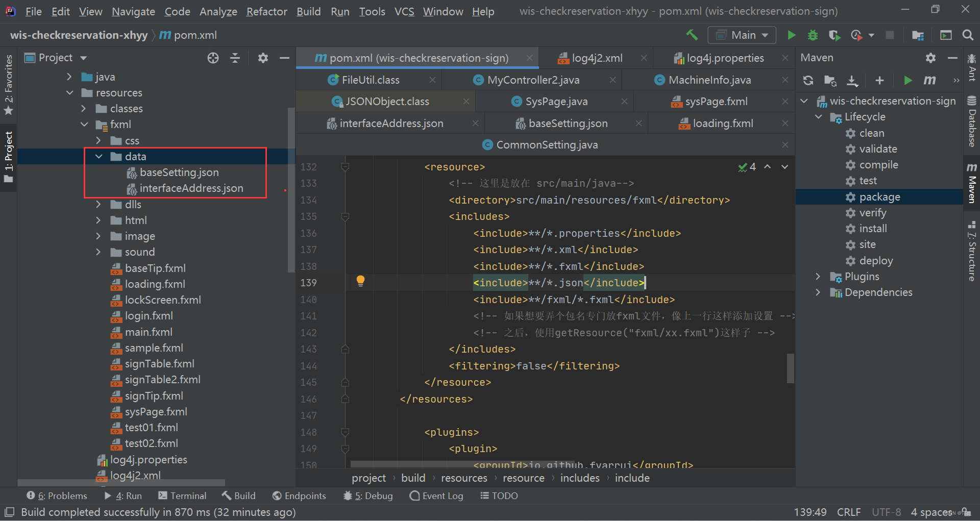Select opened file with scroll-from-source icon
This screenshot has height=521, width=980.
click(x=213, y=58)
